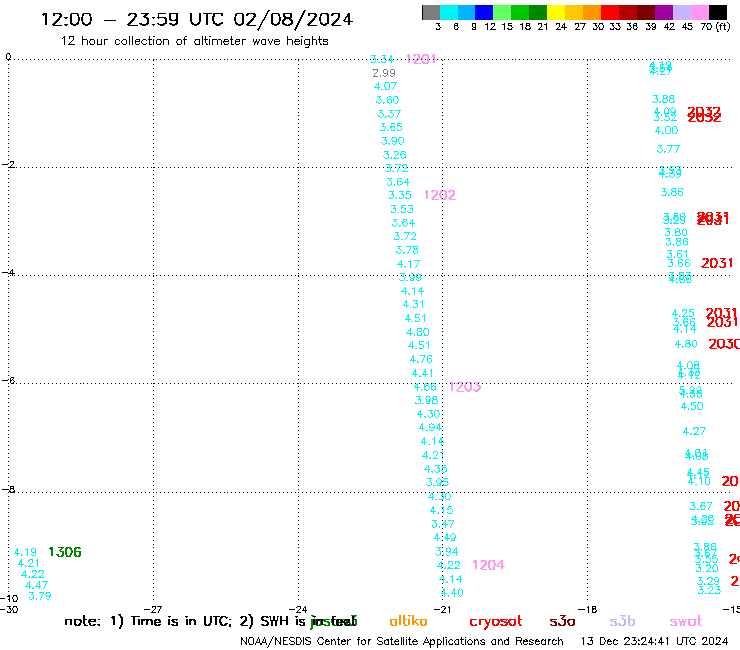Select the 4.94 wave height value
740x650 pixels.
pos(430,427)
